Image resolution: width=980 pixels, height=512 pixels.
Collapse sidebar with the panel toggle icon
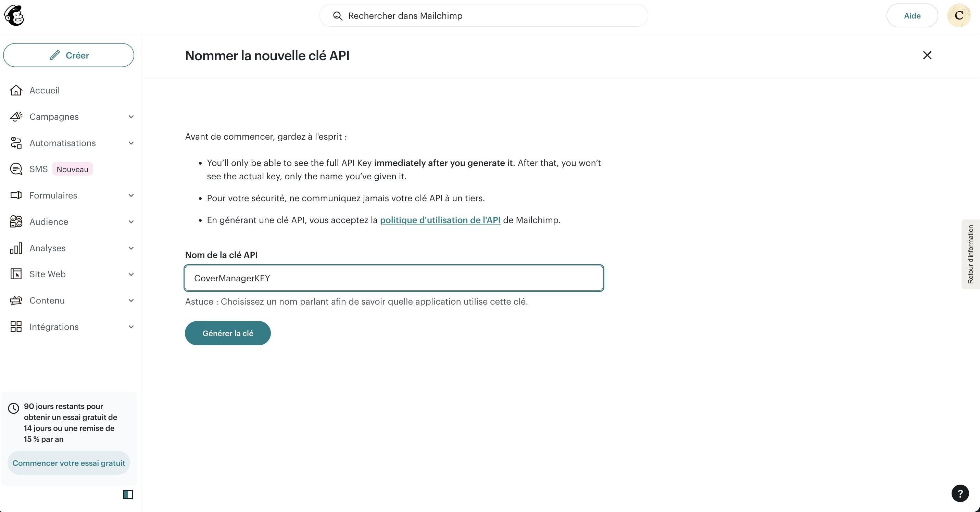click(128, 495)
